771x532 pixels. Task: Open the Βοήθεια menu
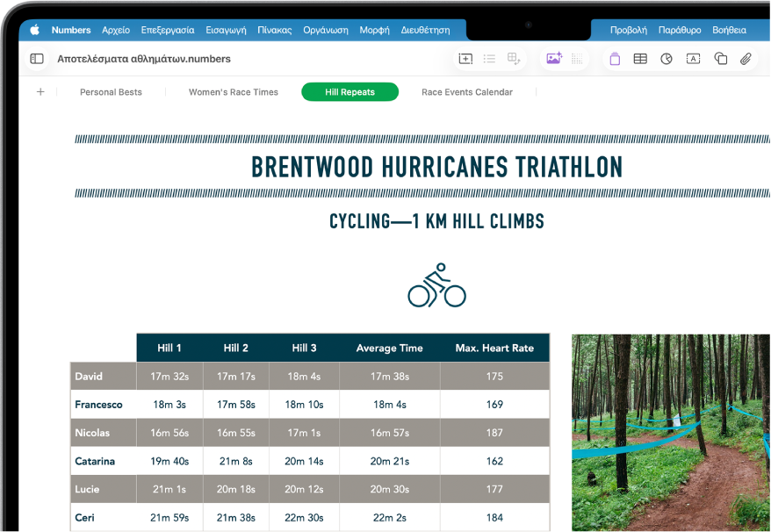729,30
